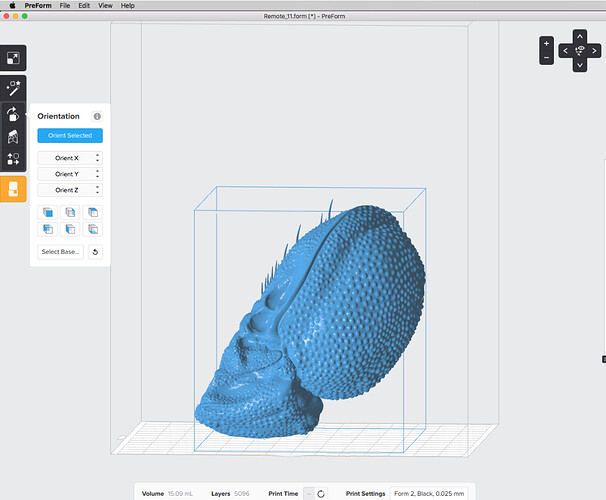Refresh the print time estimate
The image size is (606, 500).
click(x=321, y=493)
